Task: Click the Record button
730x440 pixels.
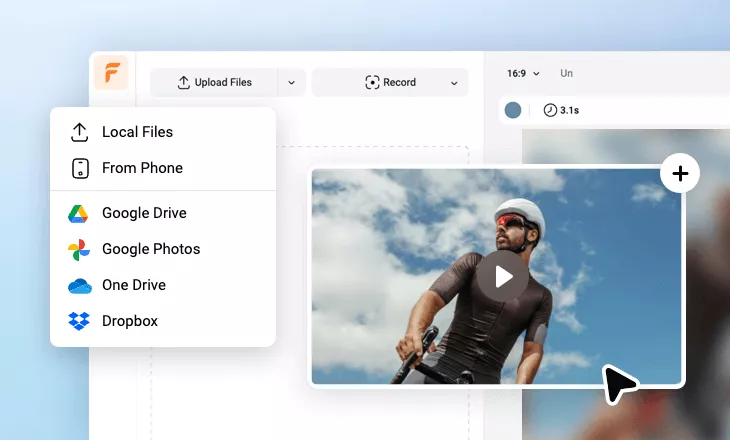Action: click(x=390, y=82)
